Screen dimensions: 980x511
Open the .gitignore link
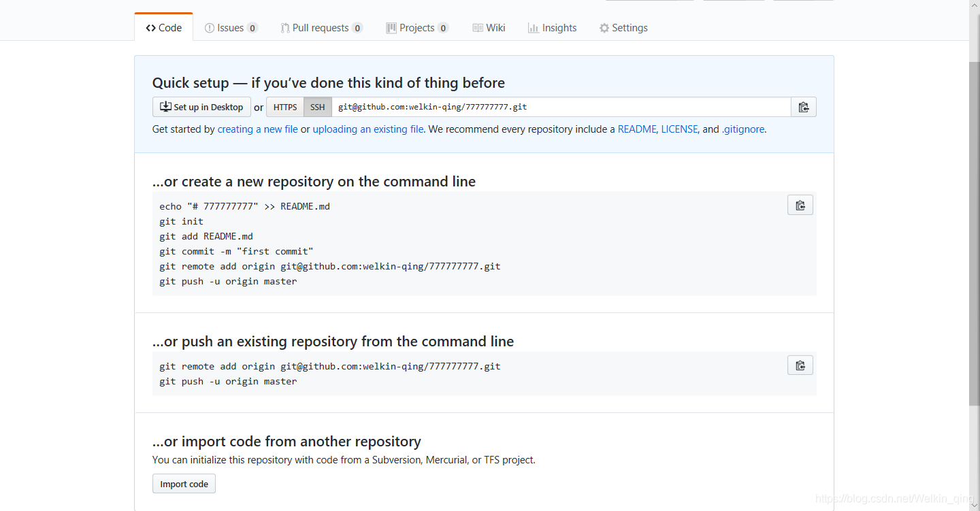(x=743, y=129)
